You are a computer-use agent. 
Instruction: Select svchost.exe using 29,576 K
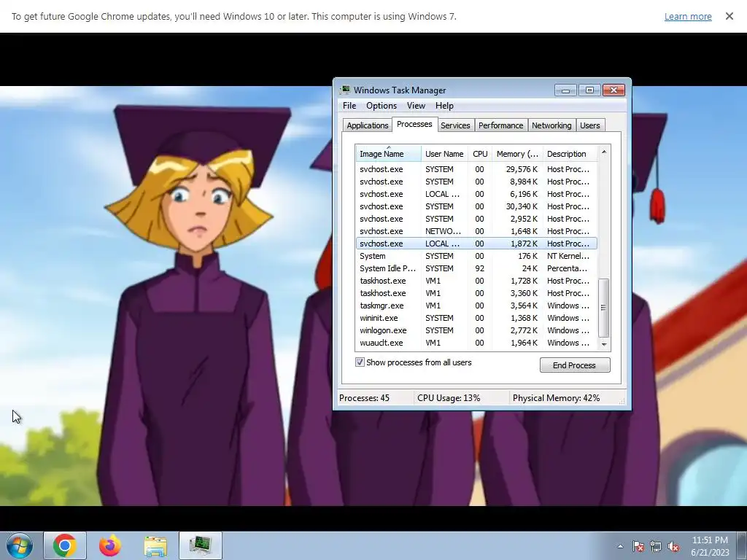(476, 169)
